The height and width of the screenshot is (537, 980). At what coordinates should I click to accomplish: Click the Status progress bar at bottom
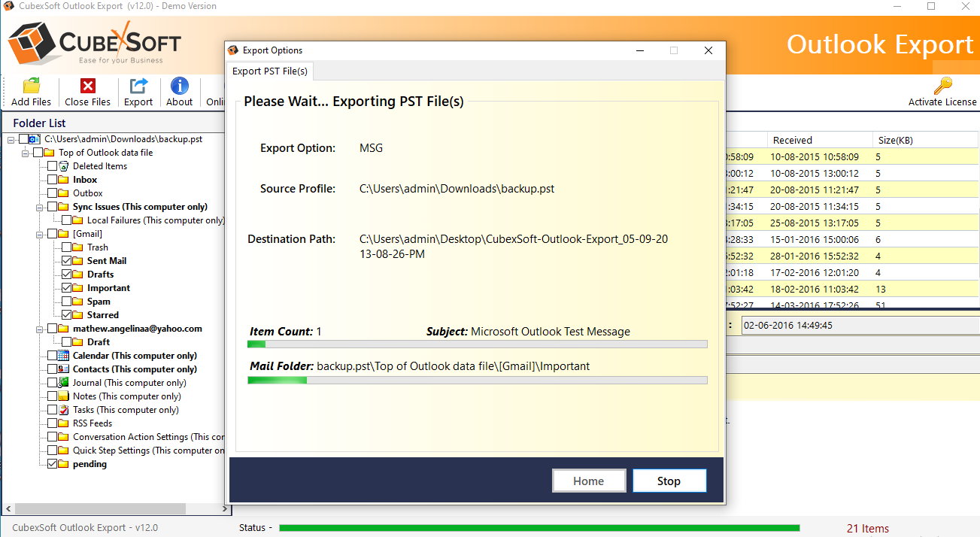click(539, 528)
